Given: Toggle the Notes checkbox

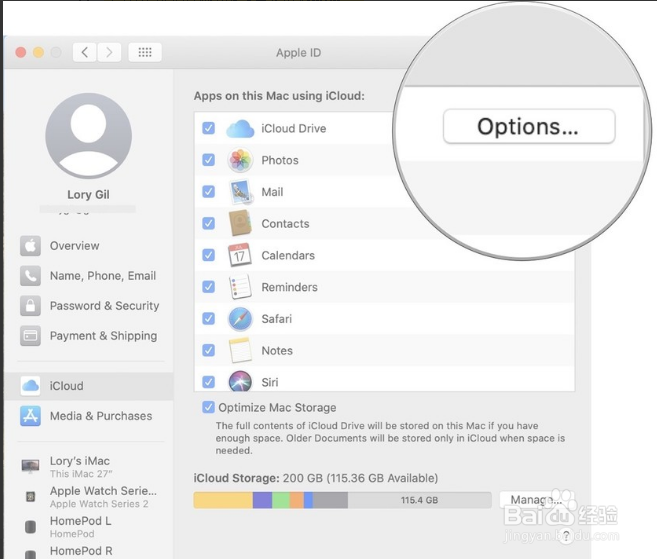Looking at the screenshot, I should (x=208, y=350).
